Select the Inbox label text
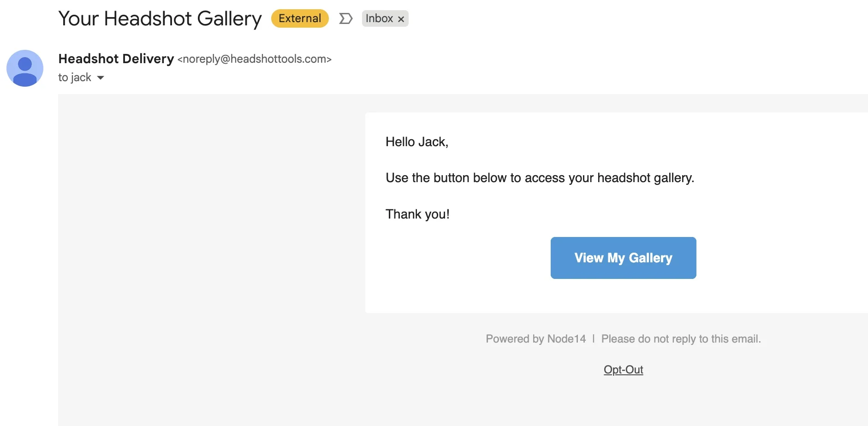The width and height of the screenshot is (868, 426). pyautogui.click(x=379, y=18)
